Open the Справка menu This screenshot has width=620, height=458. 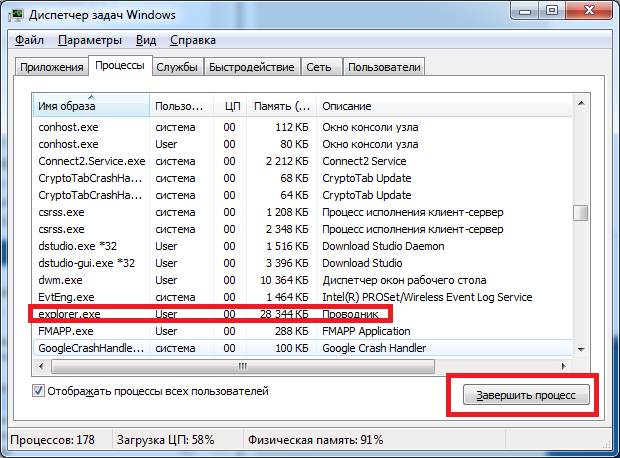coord(193,40)
